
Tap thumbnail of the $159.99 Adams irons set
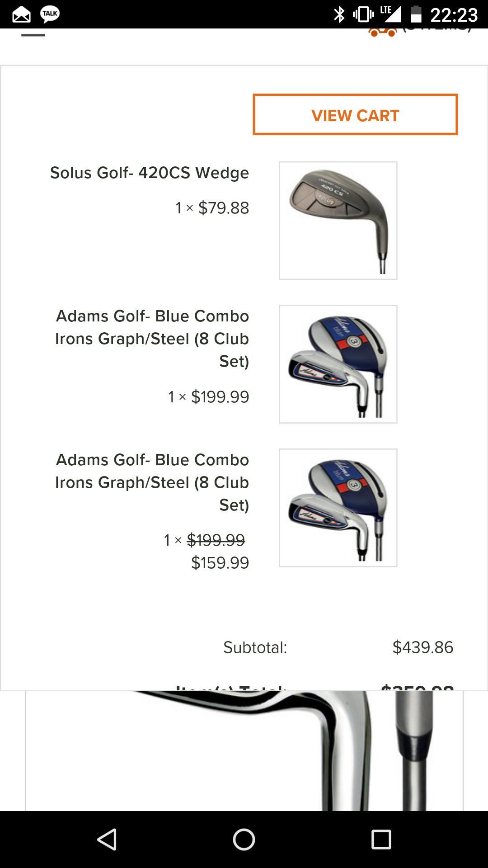coord(338,507)
